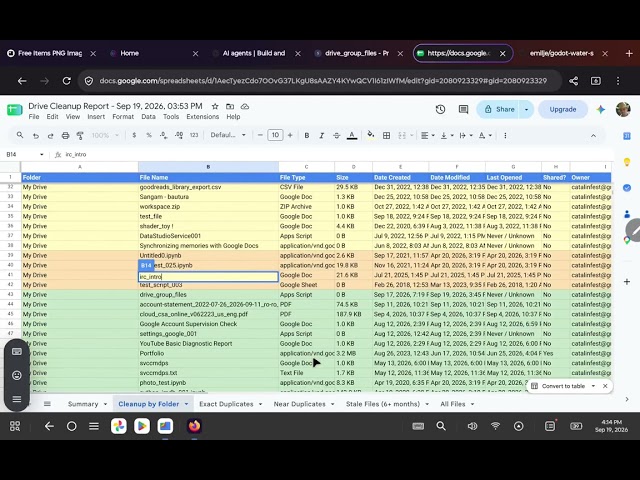Screen dimensions: 640x480
Task: Open the Google Tasks side panel icon
Action: click(x=627, y=188)
